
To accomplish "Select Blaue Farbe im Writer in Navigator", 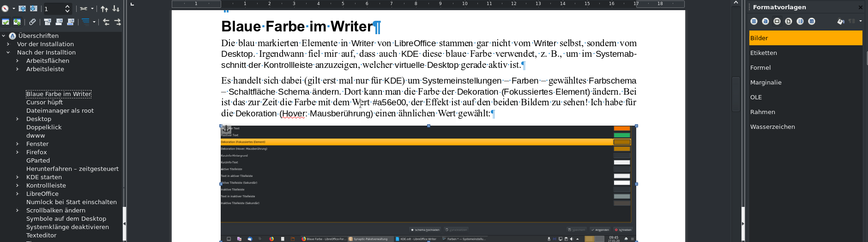I will pos(59,94).
